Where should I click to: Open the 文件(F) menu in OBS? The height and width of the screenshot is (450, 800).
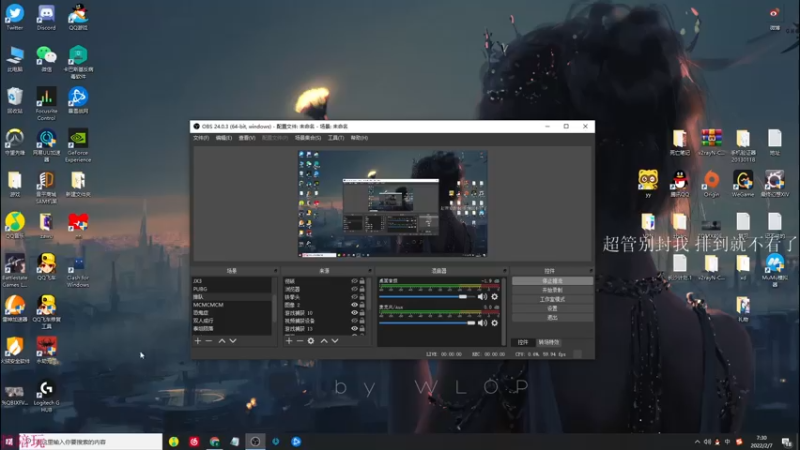(x=201, y=138)
